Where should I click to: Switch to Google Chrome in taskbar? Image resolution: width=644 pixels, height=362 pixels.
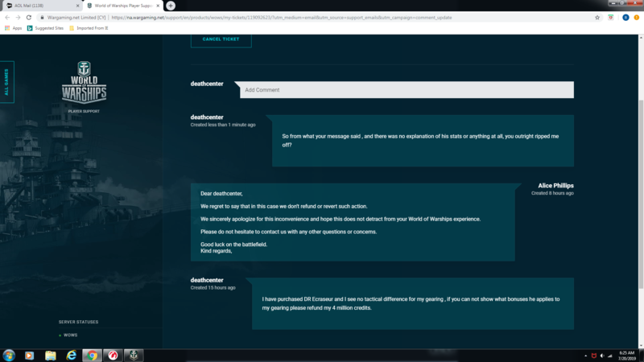click(92, 356)
